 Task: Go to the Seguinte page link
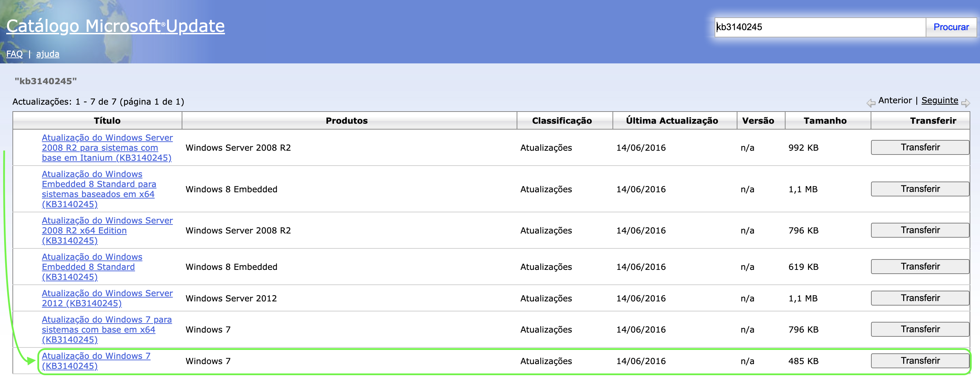coord(939,100)
